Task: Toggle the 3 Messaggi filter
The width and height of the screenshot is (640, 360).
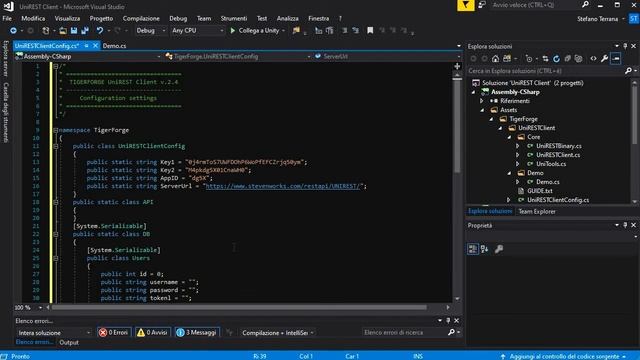Action: (197, 333)
